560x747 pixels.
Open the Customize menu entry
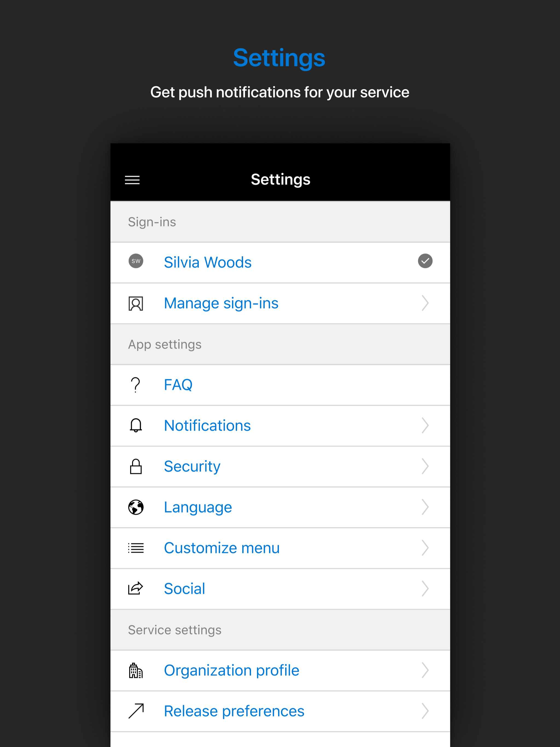[221, 548]
